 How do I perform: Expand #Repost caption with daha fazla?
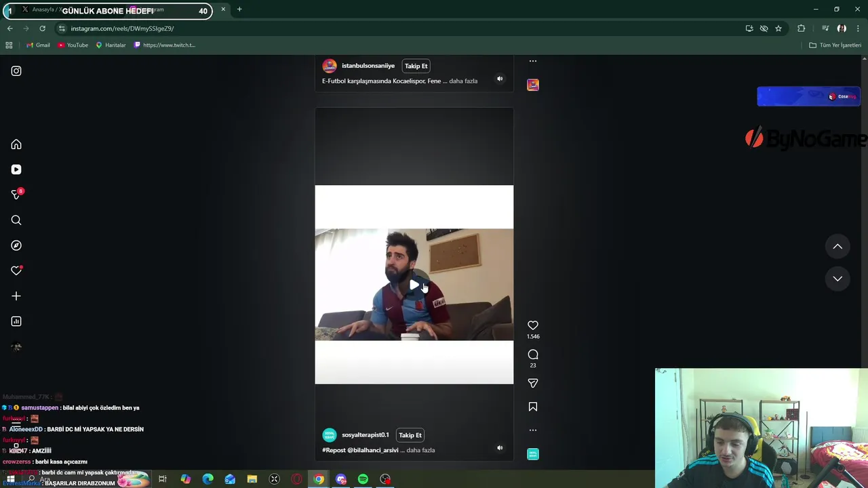420,450
